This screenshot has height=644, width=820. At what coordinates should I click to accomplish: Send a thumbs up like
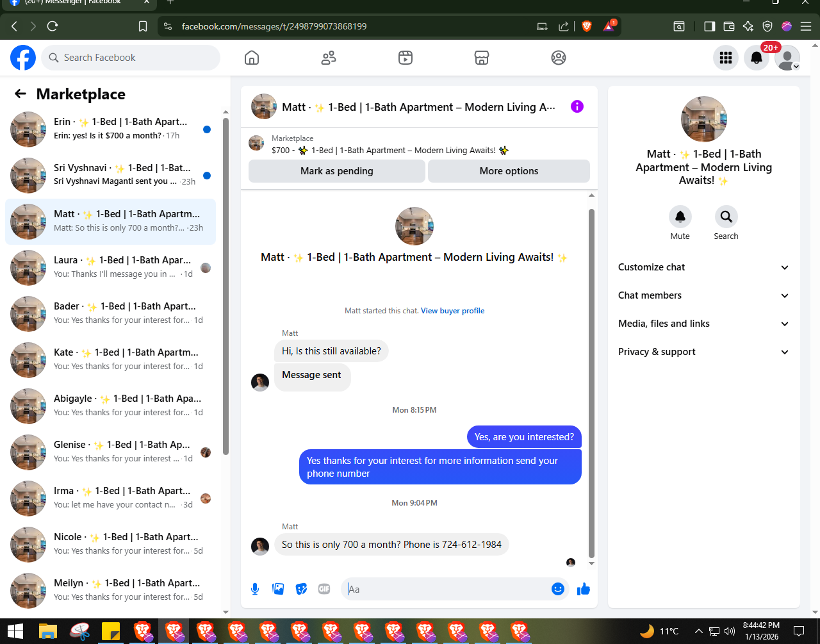583,589
